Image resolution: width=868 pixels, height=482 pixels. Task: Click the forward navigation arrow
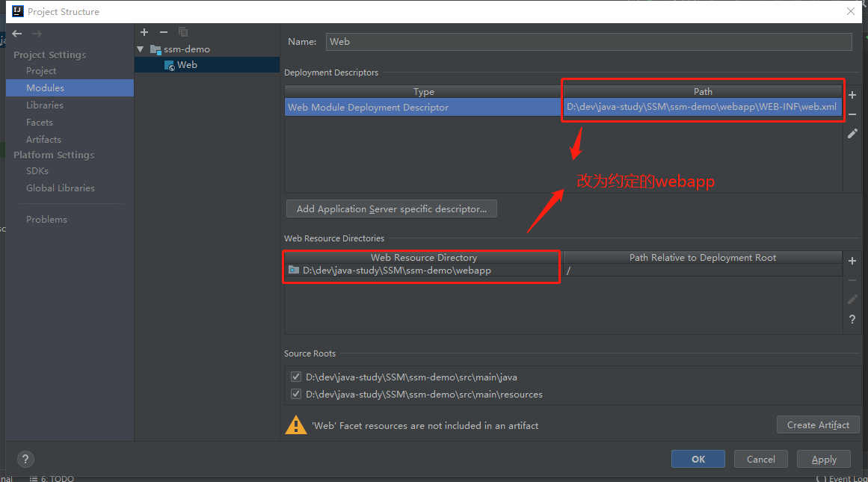pyautogui.click(x=37, y=34)
